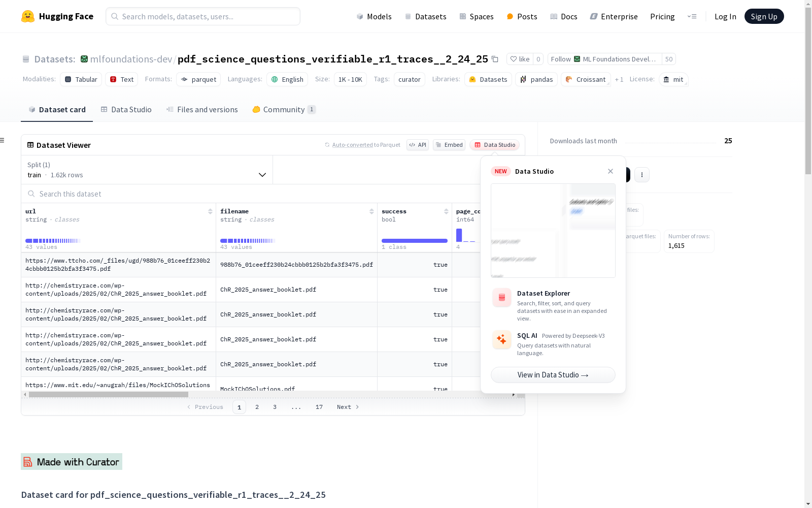Copy the dataset name with the copy icon
Image resolution: width=812 pixels, height=508 pixels.
pos(495,59)
